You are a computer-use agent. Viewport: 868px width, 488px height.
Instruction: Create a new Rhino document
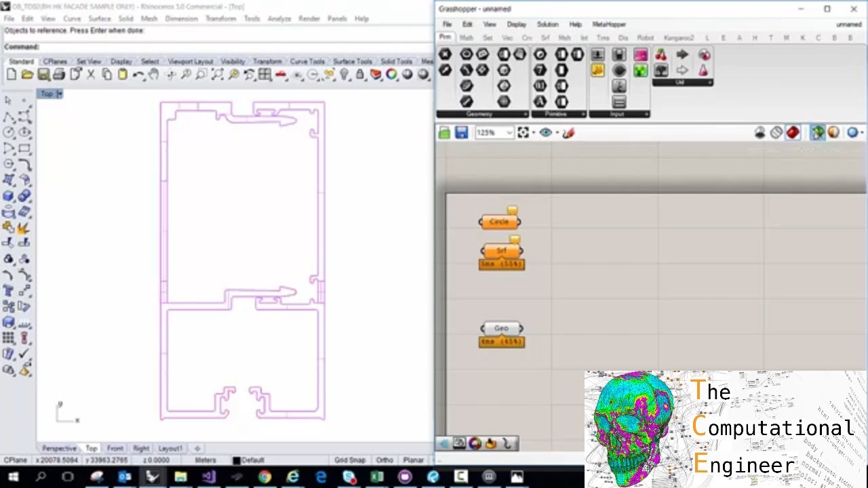tap(12, 75)
